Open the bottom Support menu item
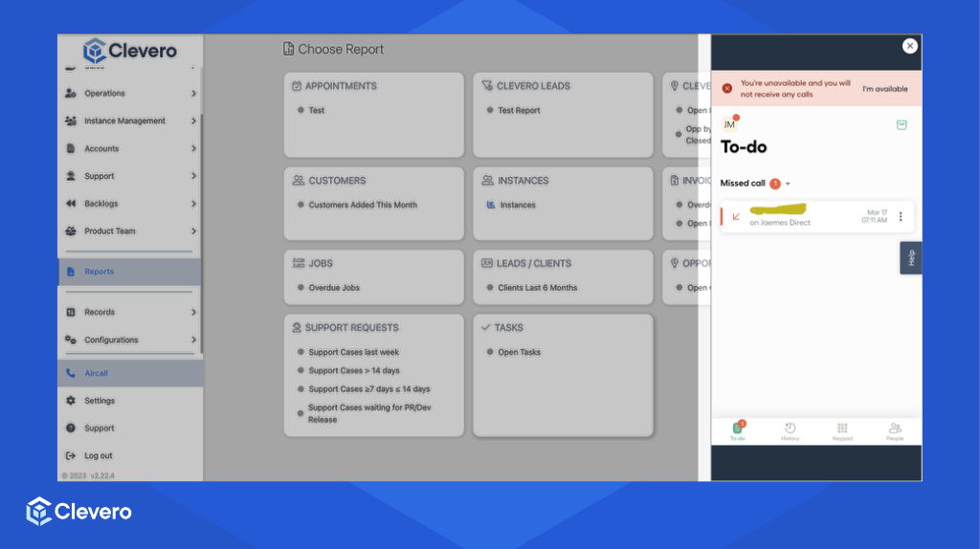 130,428
